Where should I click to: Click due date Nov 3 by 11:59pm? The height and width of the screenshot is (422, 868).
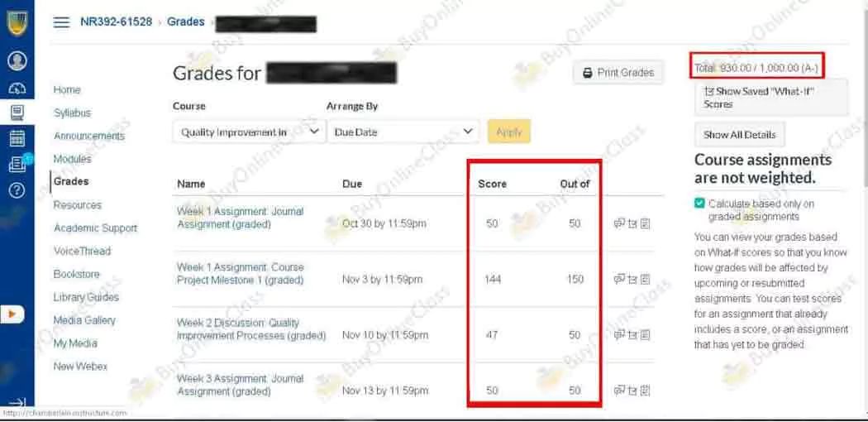pos(382,280)
